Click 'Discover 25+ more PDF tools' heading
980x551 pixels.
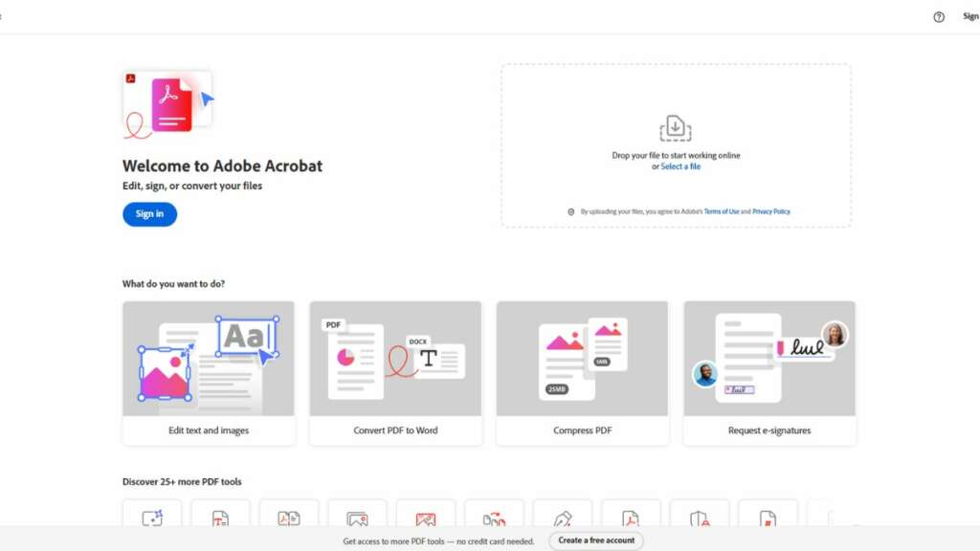click(182, 482)
